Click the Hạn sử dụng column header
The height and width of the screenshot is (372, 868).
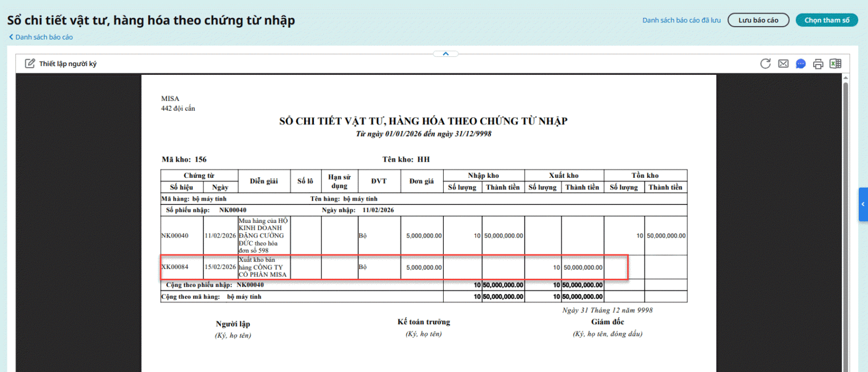[339, 181]
